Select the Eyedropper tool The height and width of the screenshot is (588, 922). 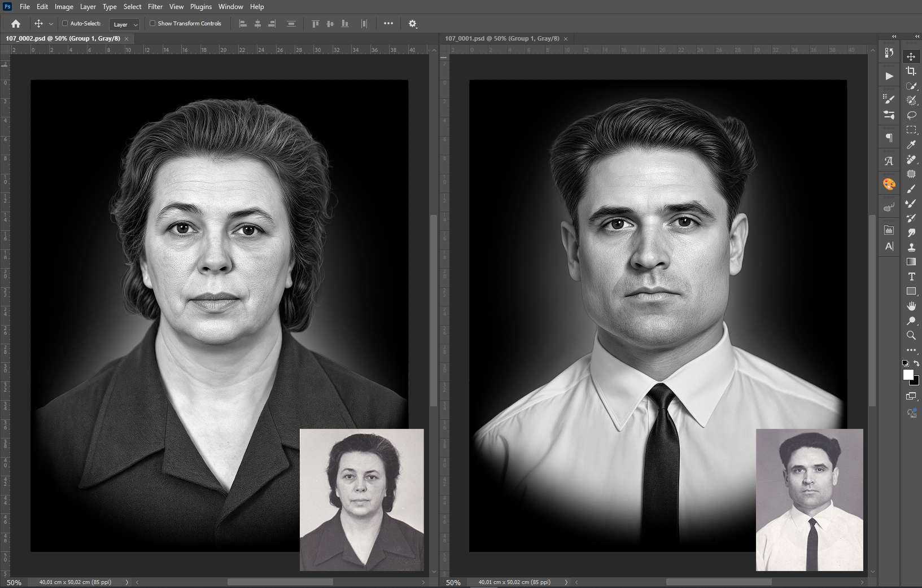(911, 145)
